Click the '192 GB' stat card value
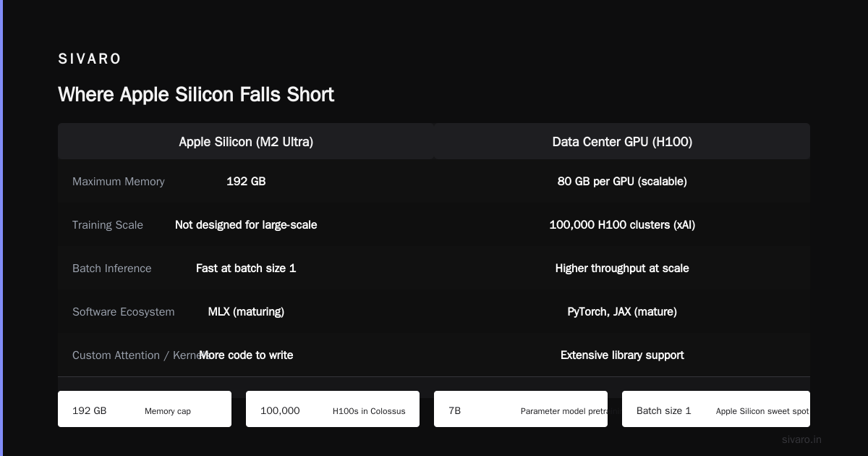868x456 pixels. (90, 410)
